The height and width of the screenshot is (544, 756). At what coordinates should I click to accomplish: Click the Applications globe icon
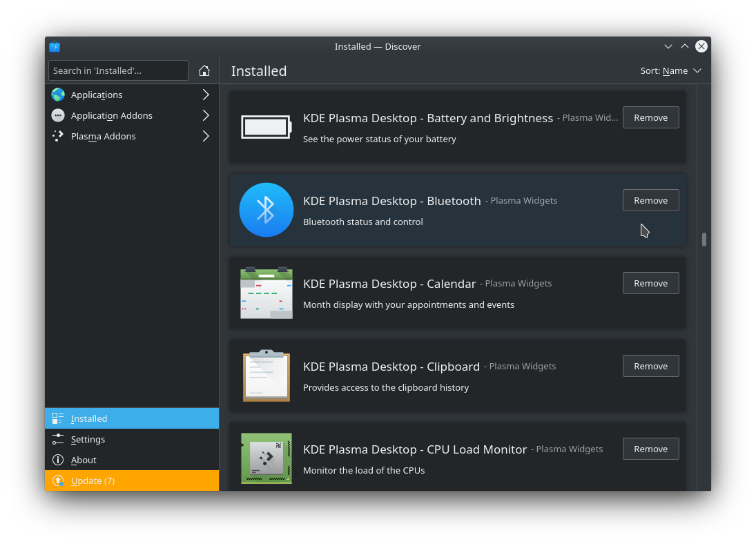click(x=58, y=95)
